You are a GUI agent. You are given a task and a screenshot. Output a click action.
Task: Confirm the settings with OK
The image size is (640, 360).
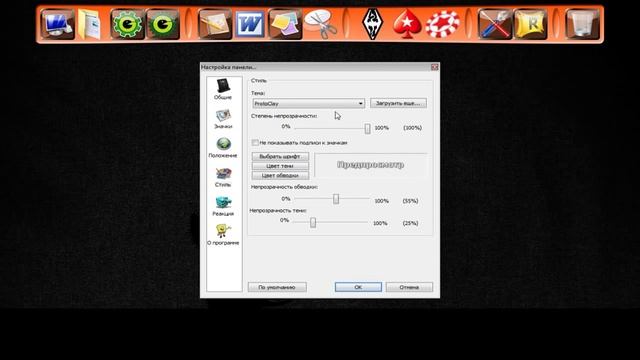358,287
